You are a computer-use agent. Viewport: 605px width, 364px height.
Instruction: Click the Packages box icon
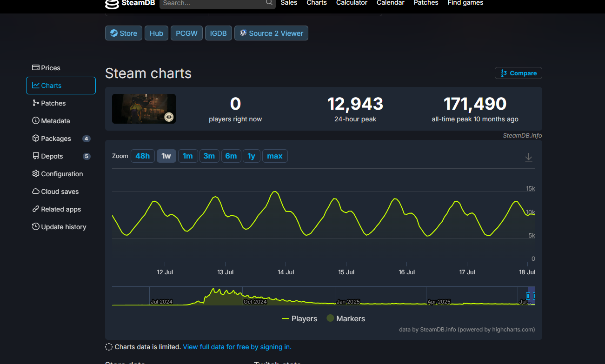point(35,139)
